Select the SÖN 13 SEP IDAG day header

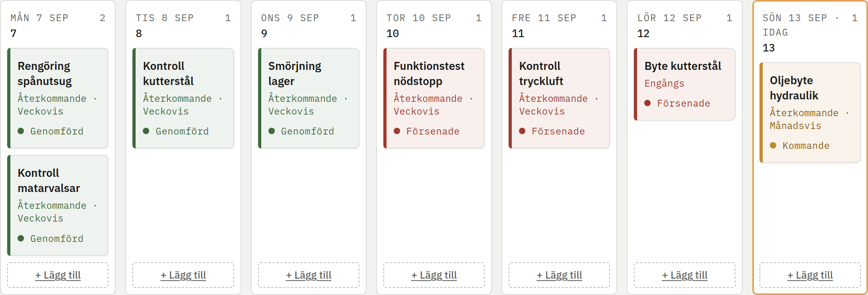point(810,33)
